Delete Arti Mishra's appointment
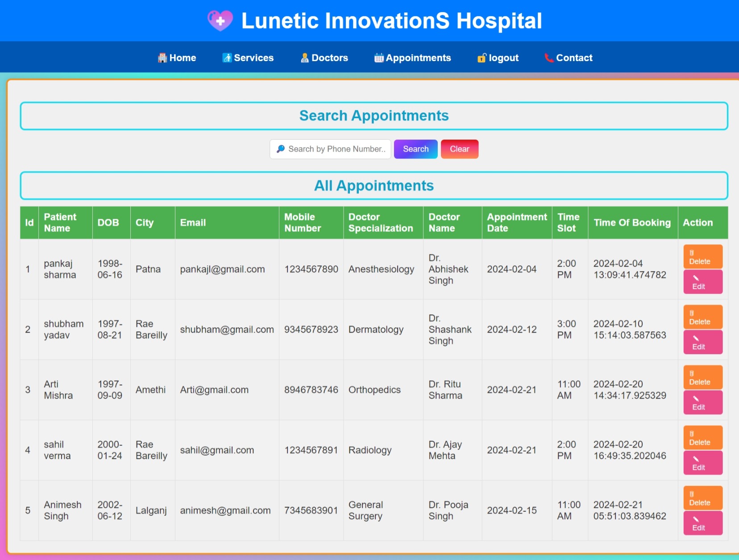Viewport: 739px width, 560px height. coord(703,377)
